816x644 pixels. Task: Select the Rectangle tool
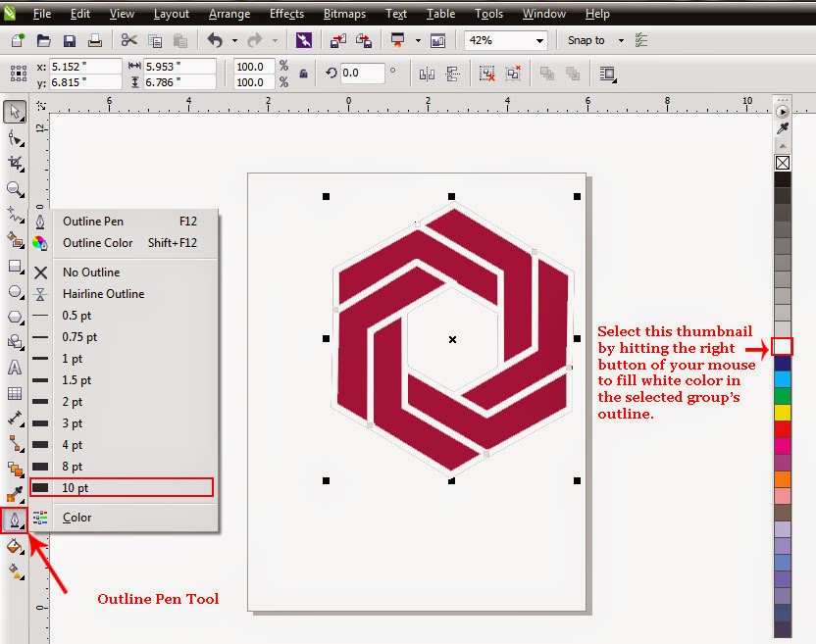13,267
